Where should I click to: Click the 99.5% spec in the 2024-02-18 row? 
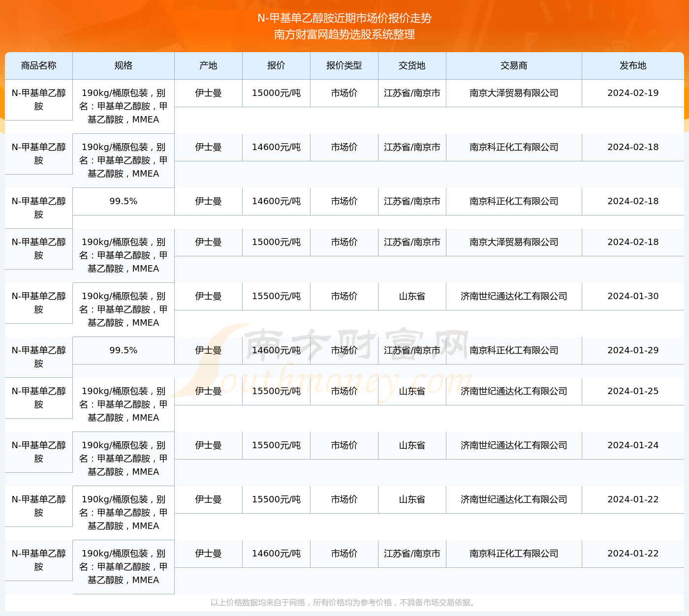[124, 201]
